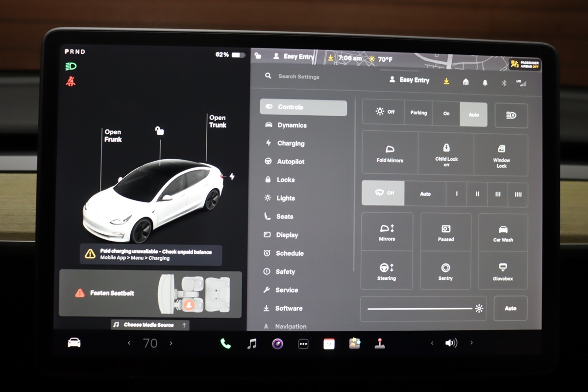Open the Glovebox control
The width and height of the screenshot is (588, 392).
(x=502, y=271)
